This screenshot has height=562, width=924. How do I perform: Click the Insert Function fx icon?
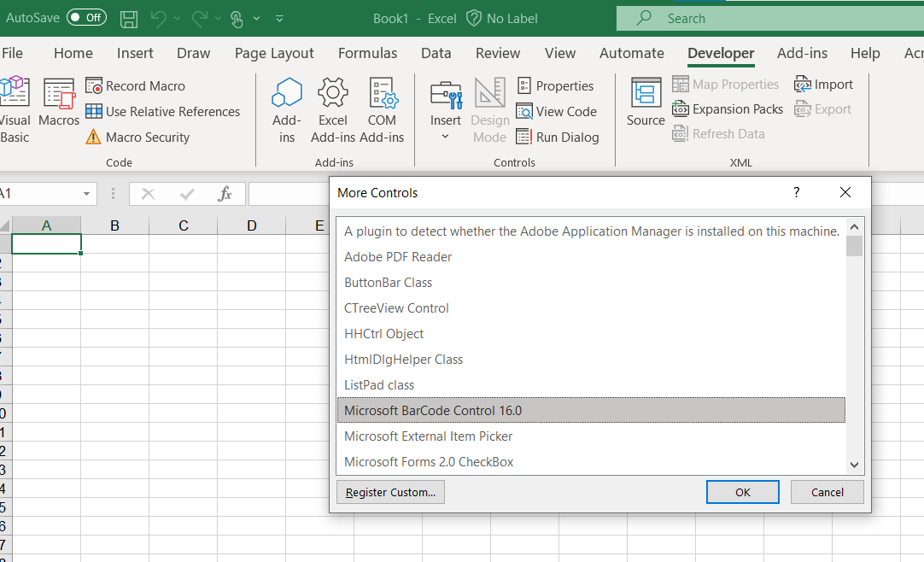(225, 194)
